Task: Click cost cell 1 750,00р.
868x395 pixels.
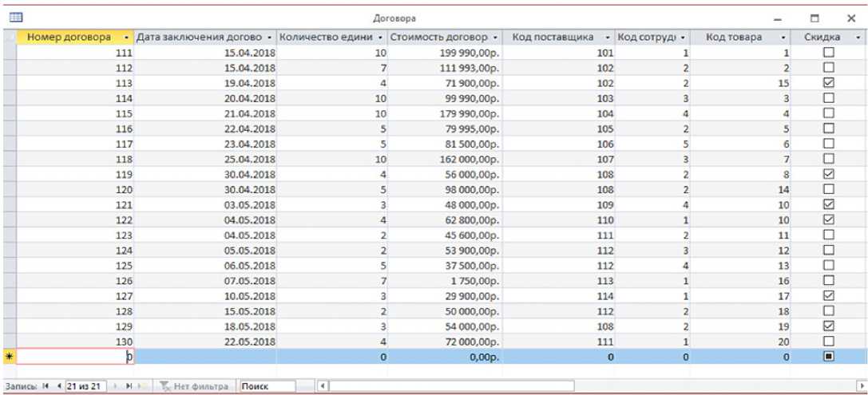Action: (x=444, y=280)
